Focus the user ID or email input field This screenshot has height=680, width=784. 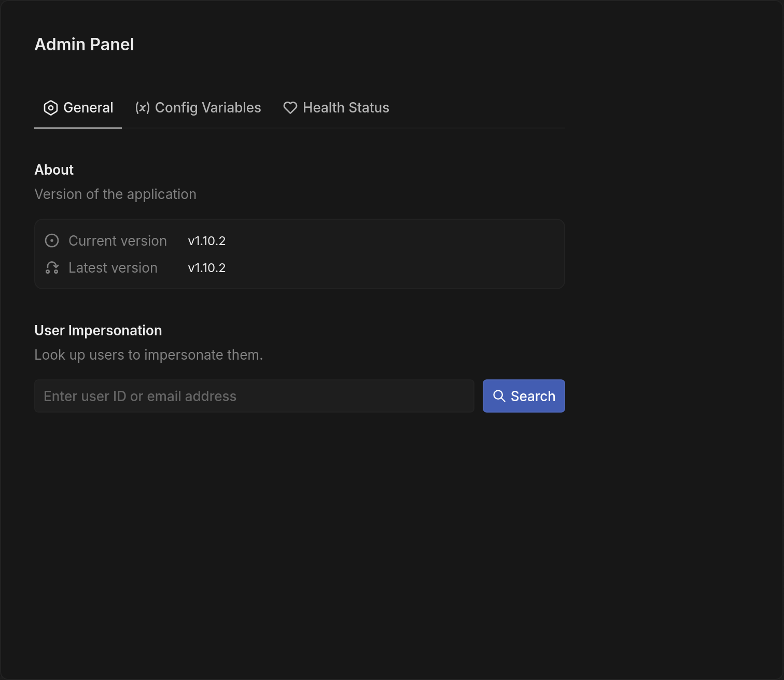(254, 396)
